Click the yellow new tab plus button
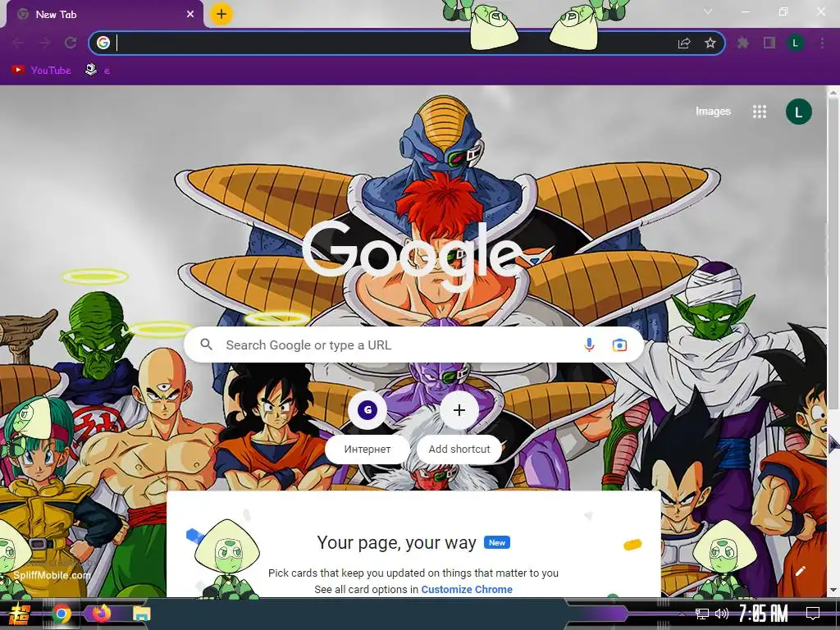This screenshot has width=840, height=630. 221,14
